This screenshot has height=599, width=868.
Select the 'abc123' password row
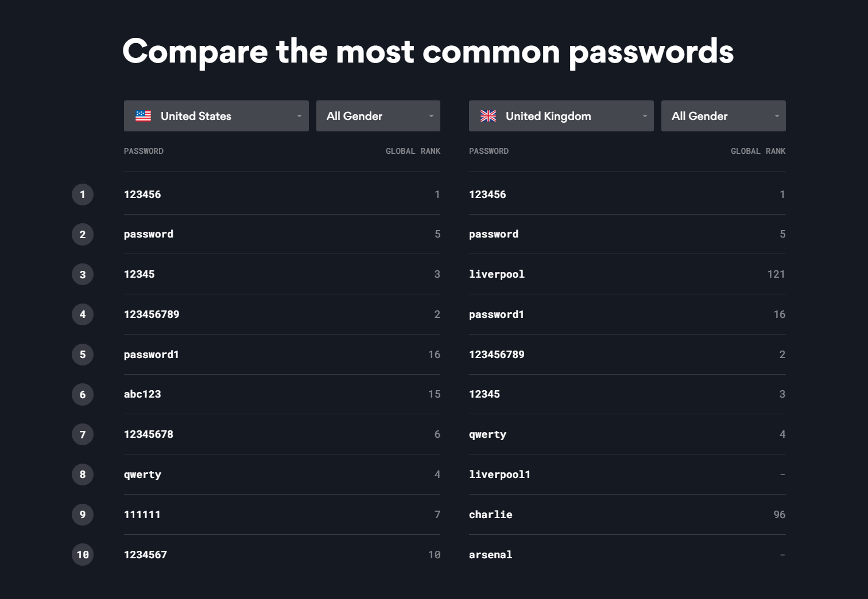point(282,394)
